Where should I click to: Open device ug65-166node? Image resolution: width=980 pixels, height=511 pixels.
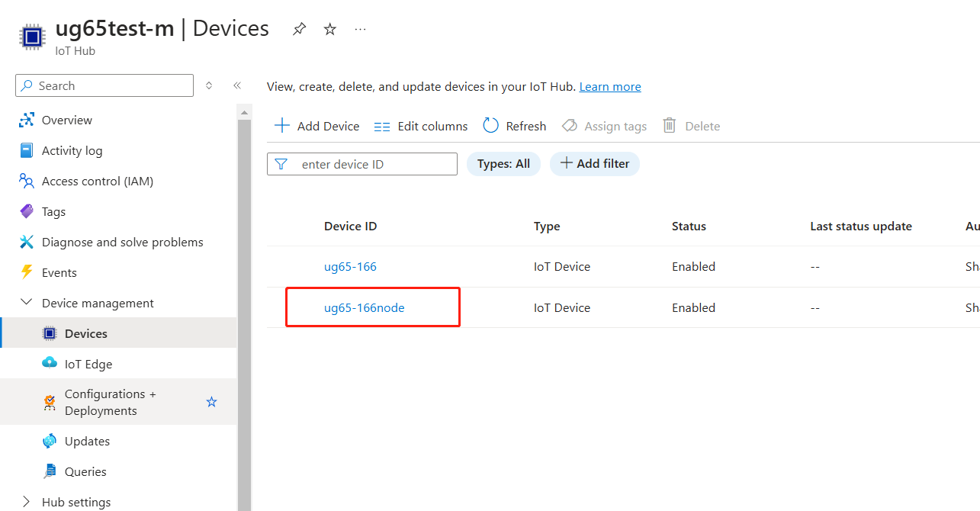pyautogui.click(x=364, y=308)
